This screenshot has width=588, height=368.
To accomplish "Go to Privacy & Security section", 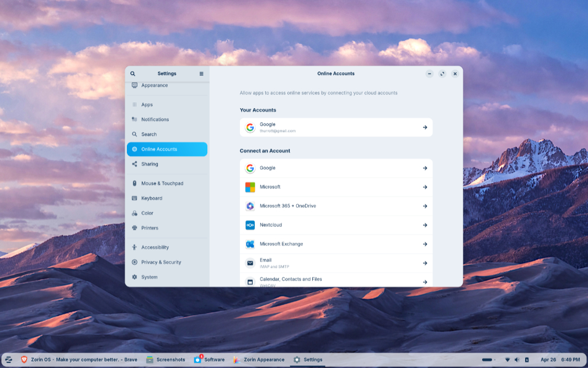I will coord(161,262).
